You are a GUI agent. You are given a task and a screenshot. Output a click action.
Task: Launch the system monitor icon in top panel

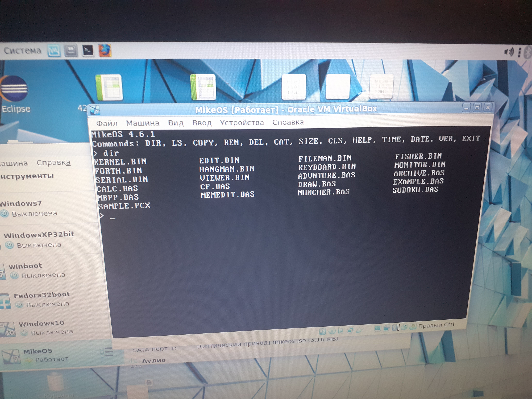point(54,51)
